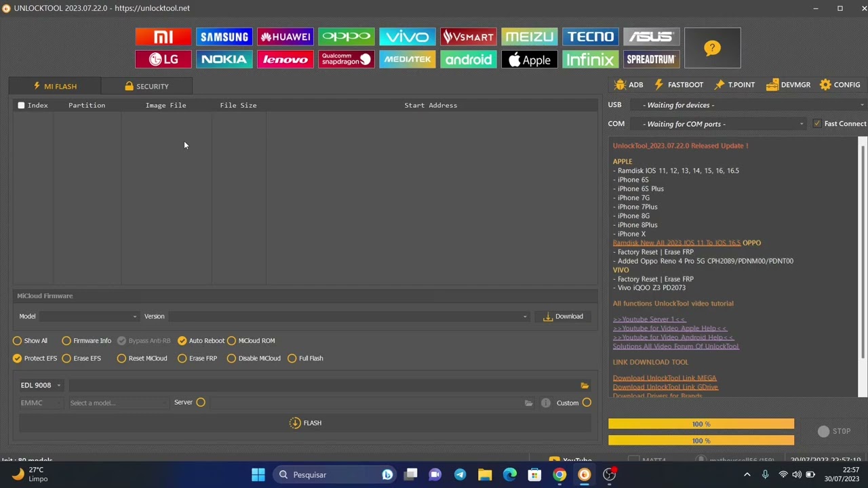Select the Android brand icon
868x488 pixels.
469,60
